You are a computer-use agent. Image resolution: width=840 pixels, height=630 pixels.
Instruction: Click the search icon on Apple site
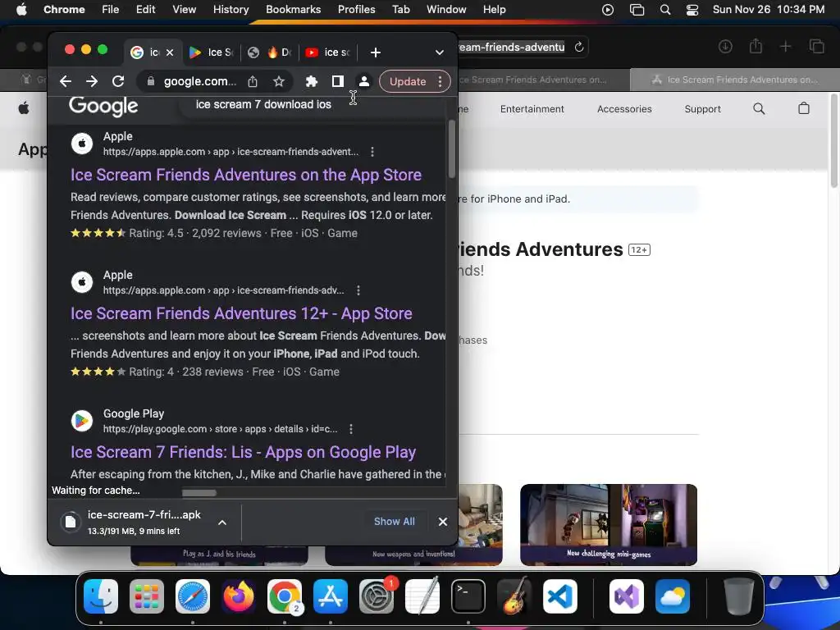(759, 109)
